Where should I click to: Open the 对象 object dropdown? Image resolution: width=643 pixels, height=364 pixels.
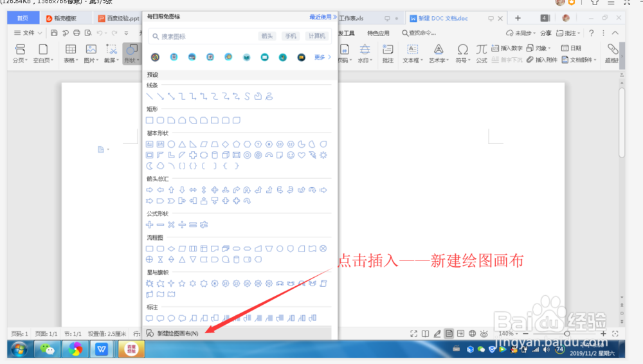tap(538, 48)
